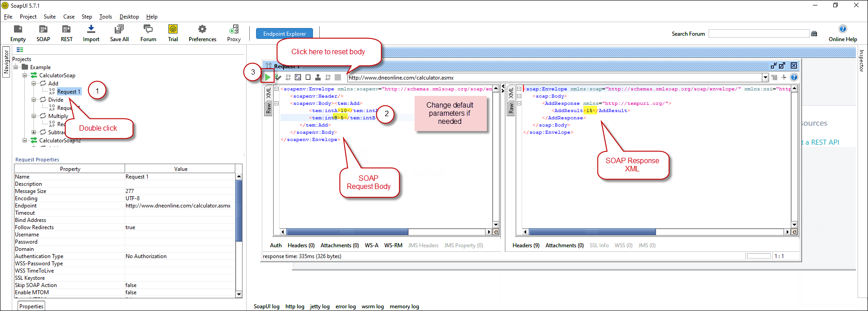Collapse the Add operation node

[34, 83]
